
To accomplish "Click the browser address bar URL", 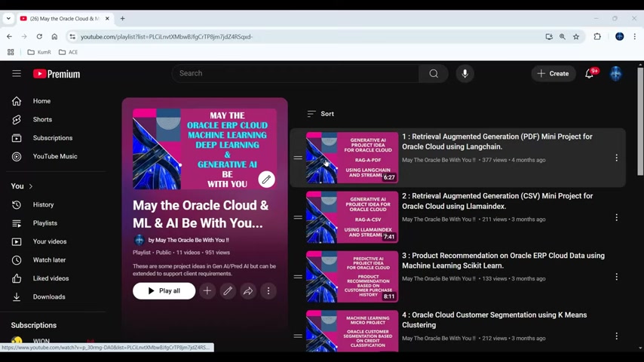I will pyautogui.click(x=167, y=37).
